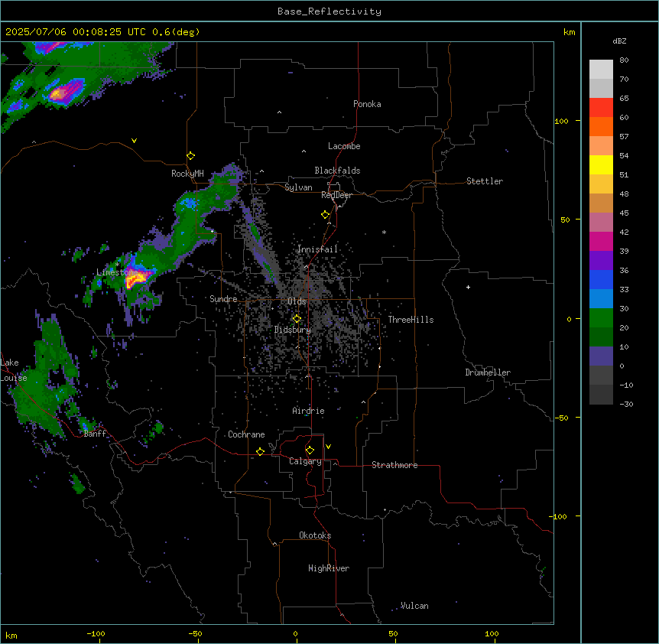
Task: Click the Ponoka city label
Action: pyautogui.click(x=367, y=104)
